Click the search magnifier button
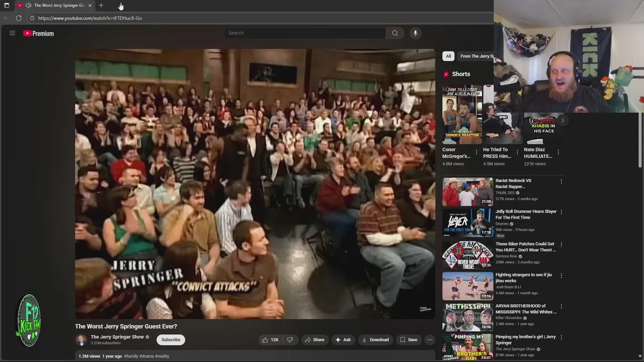Image resolution: width=644 pixels, height=362 pixels. tap(395, 33)
